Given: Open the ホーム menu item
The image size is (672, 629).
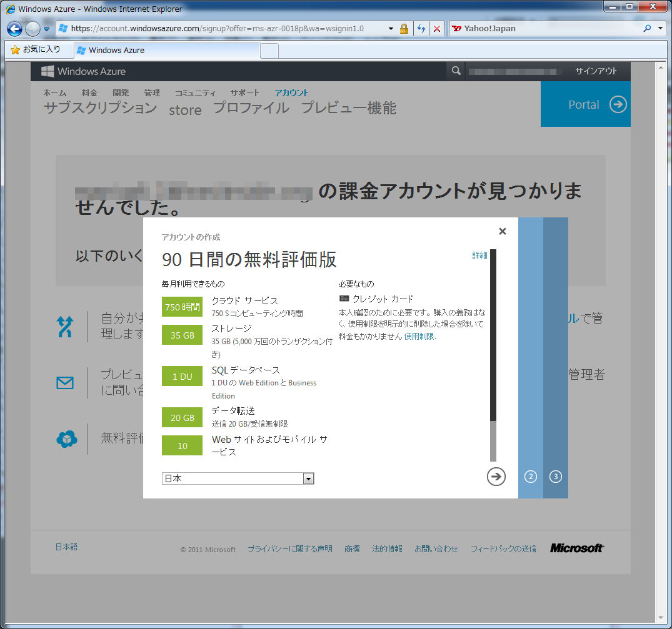Looking at the screenshot, I should click(55, 93).
